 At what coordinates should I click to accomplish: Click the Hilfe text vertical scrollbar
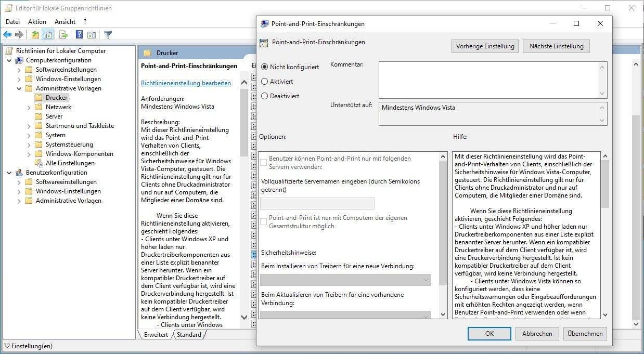(604, 234)
